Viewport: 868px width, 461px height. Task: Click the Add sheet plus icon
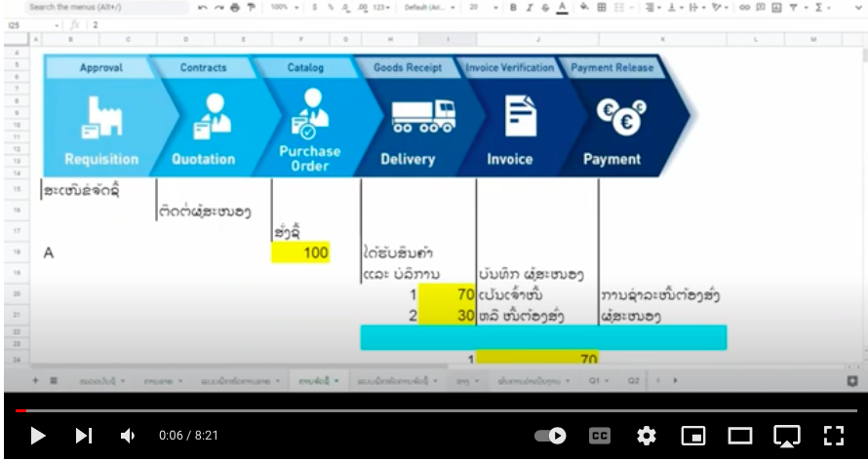tap(36, 381)
